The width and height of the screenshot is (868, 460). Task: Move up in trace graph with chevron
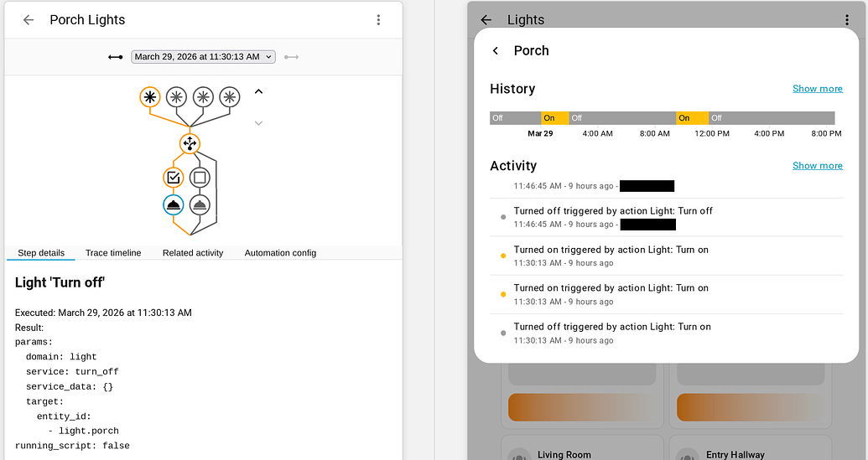[x=258, y=92]
